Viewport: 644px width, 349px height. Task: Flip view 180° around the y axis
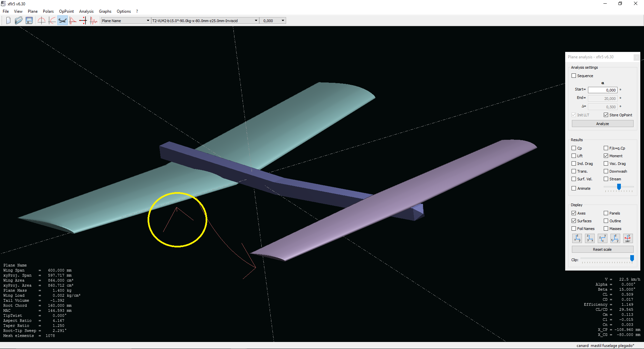(628, 238)
